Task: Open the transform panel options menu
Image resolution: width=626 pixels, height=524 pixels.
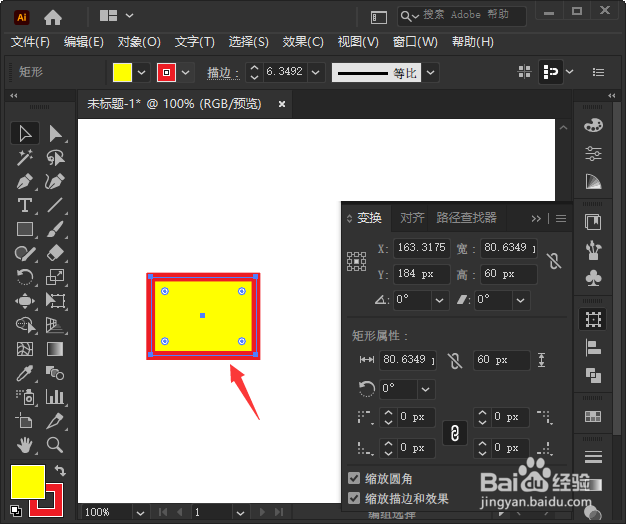Action: (561, 218)
